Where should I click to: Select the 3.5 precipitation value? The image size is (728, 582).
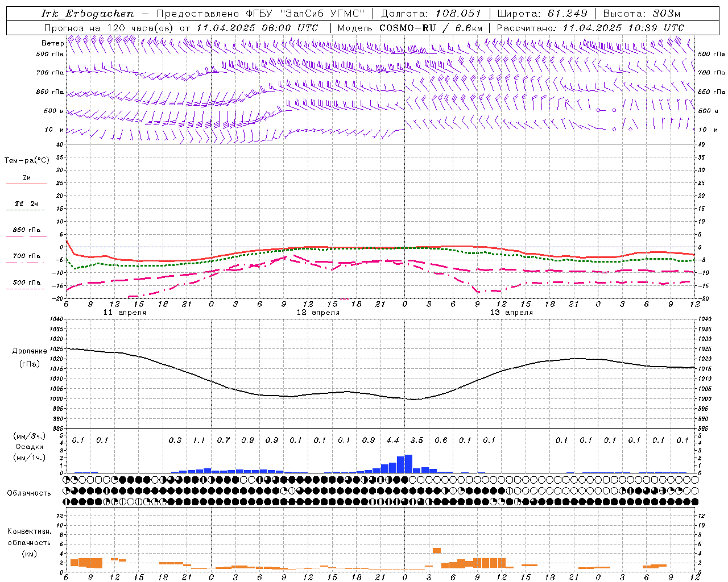pyautogui.click(x=417, y=440)
